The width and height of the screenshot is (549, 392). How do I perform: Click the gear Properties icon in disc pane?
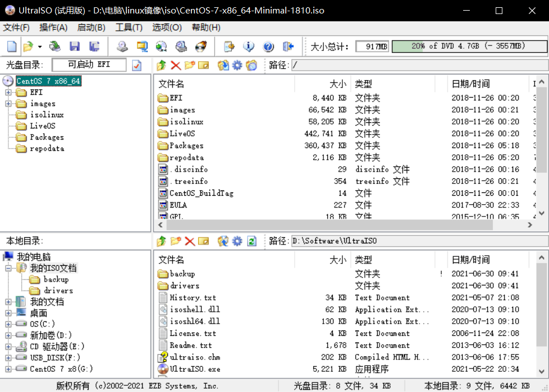point(237,65)
